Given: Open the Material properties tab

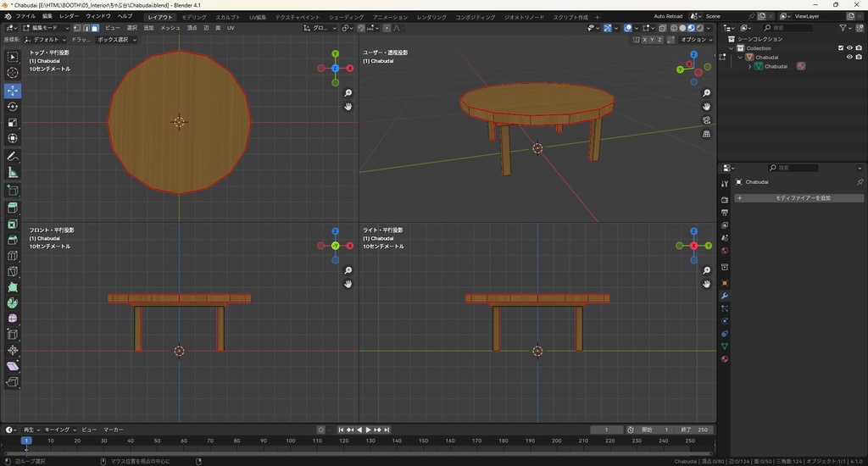Looking at the screenshot, I should click(725, 359).
